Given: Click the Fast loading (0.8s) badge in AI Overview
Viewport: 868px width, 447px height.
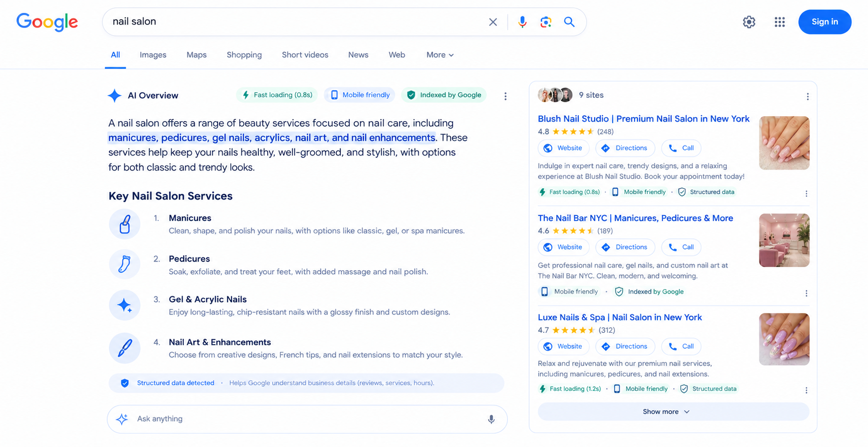Looking at the screenshot, I should (277, 95).
